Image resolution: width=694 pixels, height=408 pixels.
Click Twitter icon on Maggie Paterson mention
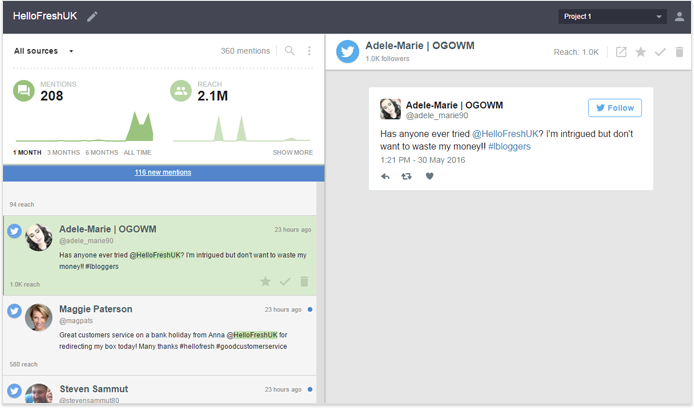click(14, 311)
